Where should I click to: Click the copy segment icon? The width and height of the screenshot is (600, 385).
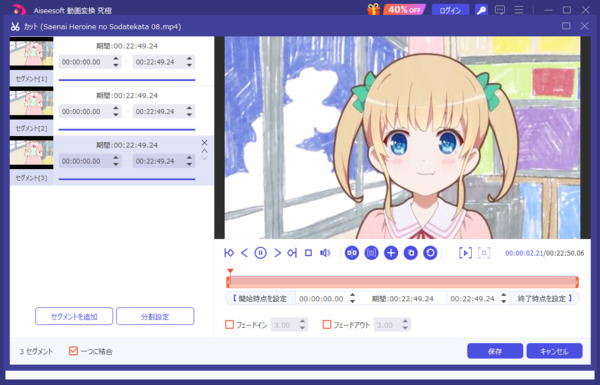click(x=411, y=253)
